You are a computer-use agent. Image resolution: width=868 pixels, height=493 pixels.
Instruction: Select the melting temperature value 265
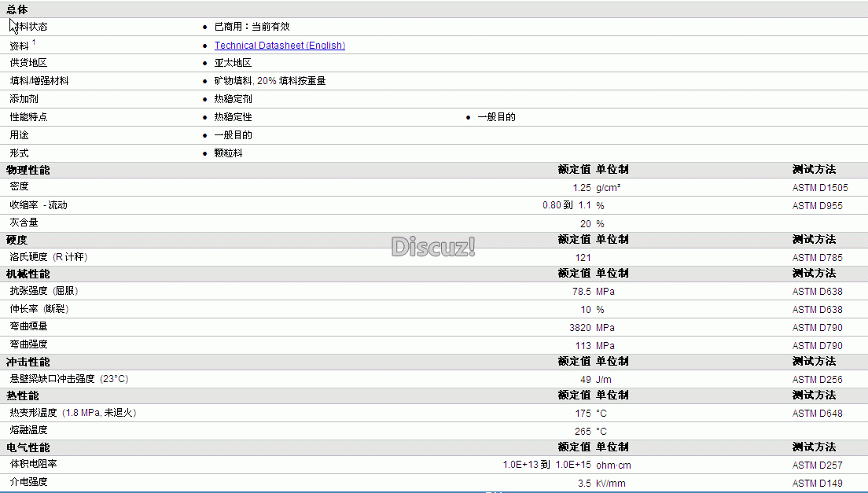(x=583, y=432)
